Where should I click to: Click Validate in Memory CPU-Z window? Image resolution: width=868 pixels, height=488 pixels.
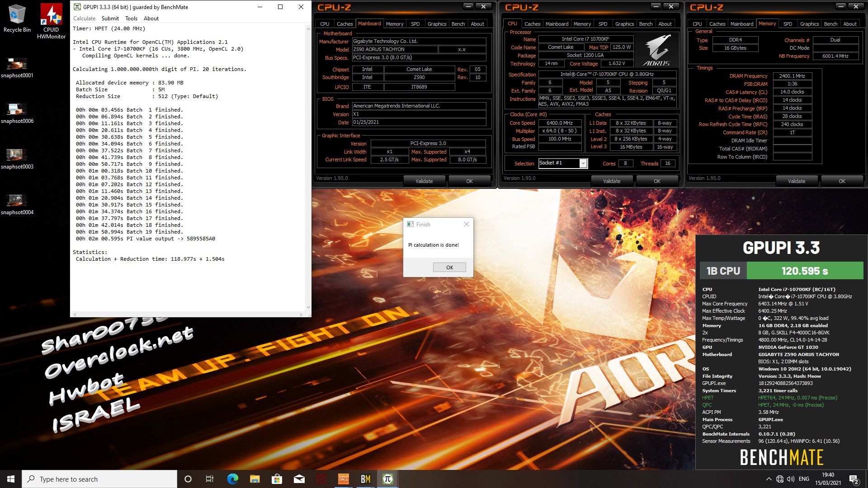797,181
